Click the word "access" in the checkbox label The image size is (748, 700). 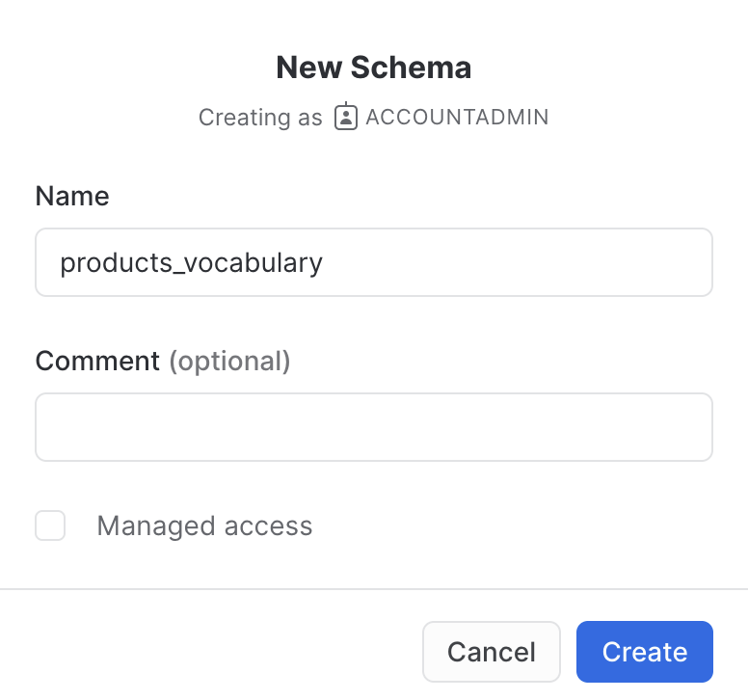268,525
